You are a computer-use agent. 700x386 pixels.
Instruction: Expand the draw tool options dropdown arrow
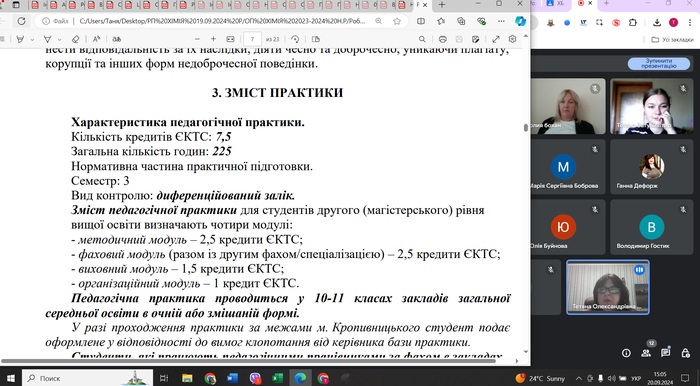click(x=60, y=39)
